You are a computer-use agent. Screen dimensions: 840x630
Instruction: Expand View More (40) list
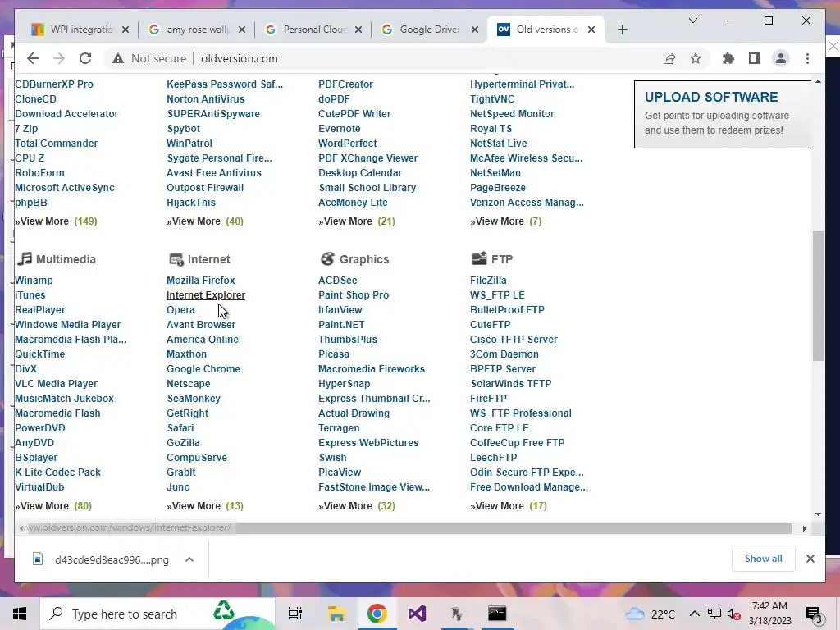[x=205, y=221]
